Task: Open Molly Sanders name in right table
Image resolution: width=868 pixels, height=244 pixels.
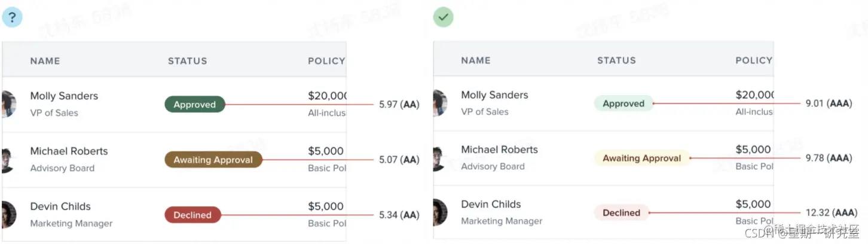Action: click(x=494, y=95)
